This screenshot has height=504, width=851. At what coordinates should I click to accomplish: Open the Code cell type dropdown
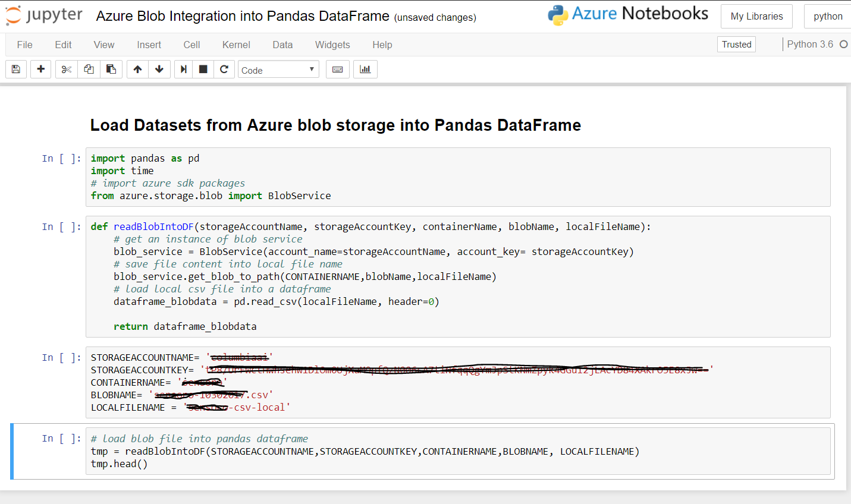[x=278, y=70]
